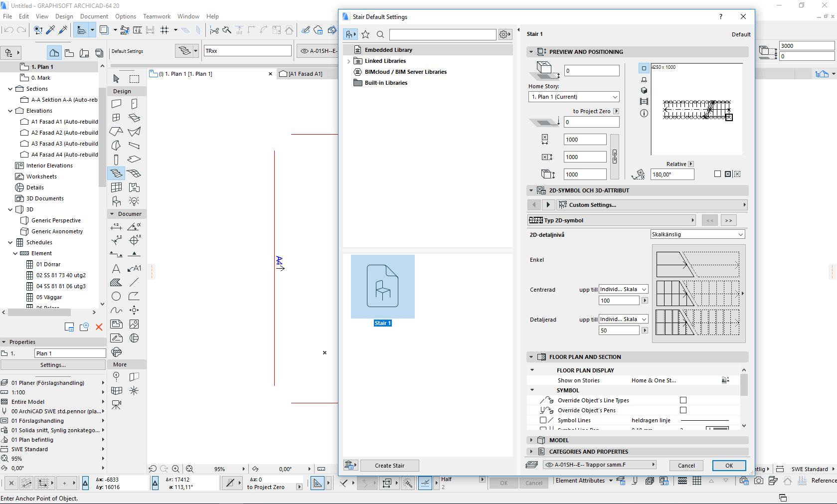Image resolution: width=837 pixels, height=504 pixels.
Task: Select Generic Perspective in the Navigator
Action: [56, 220]
